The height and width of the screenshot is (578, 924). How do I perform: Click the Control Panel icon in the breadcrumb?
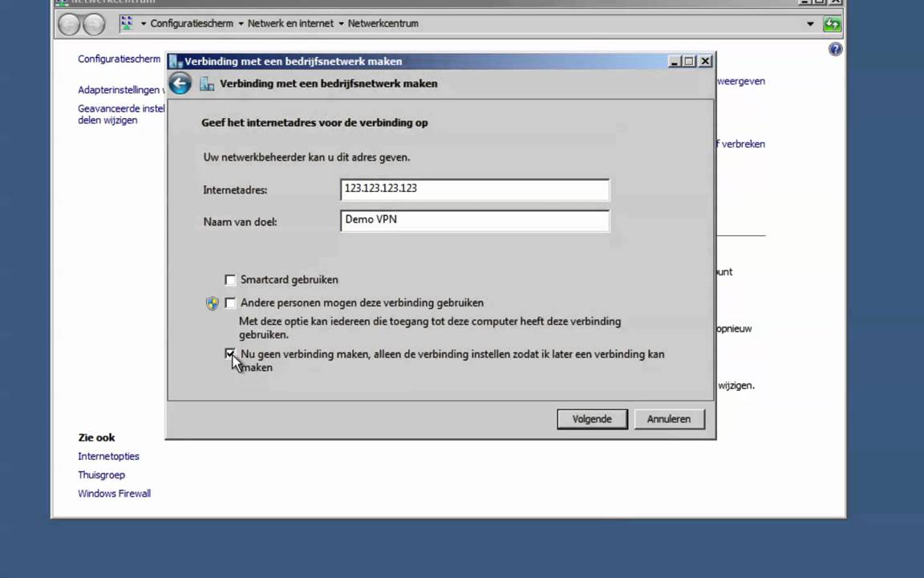click(127, 23)
